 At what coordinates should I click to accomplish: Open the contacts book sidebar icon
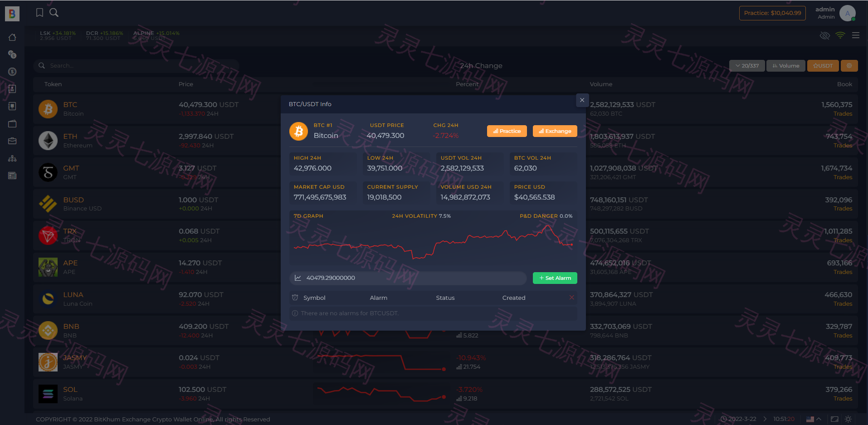[12, 89]
